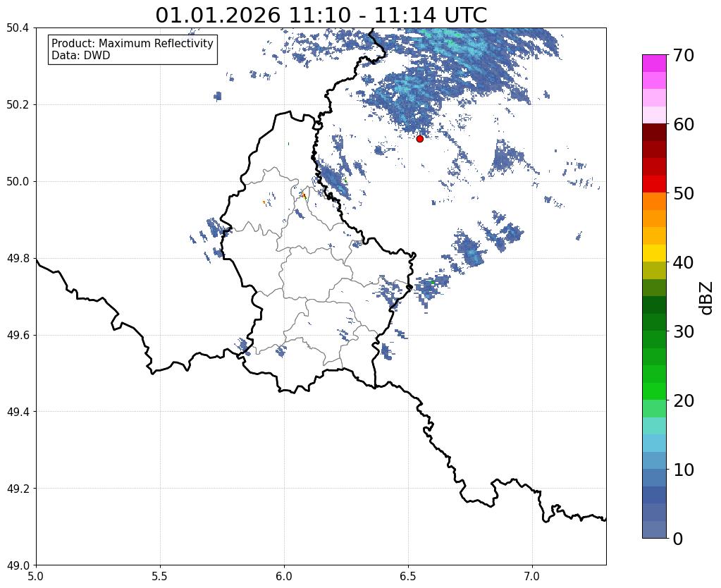
Task: Click the 6.0 longitude axis label
Action: click(x=284, y=575)
